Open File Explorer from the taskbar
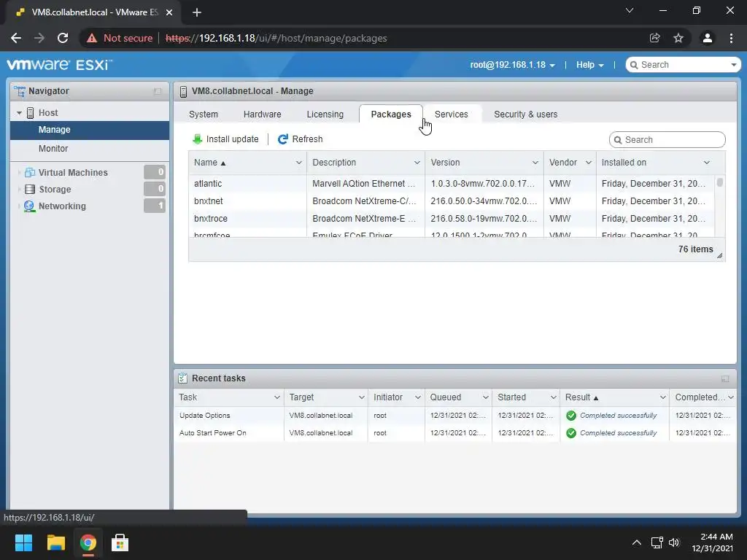Viewport: 747px width, 560px height. 55,542
